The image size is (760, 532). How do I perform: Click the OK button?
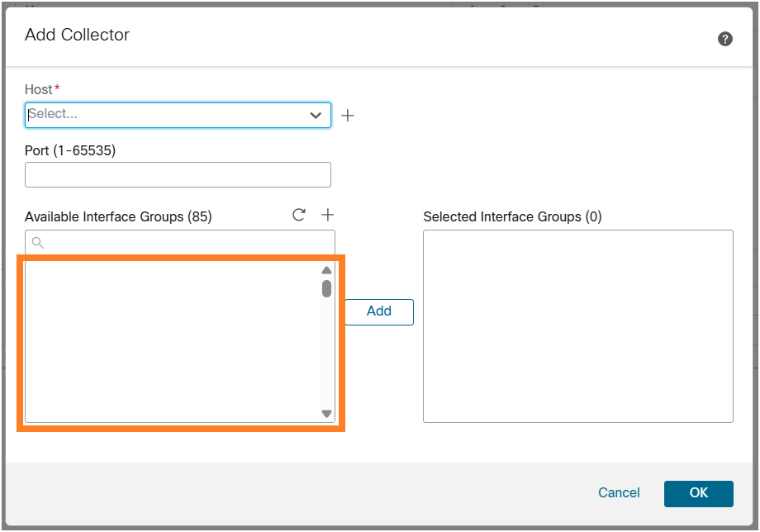(698, 493)
